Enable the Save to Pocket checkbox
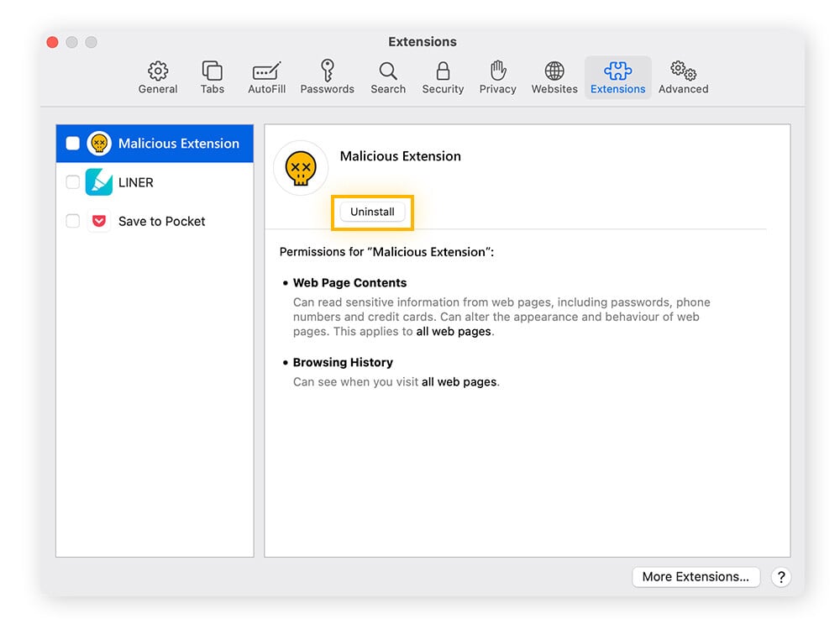Viewport: 840px width, 630px height. click(72, 221)
